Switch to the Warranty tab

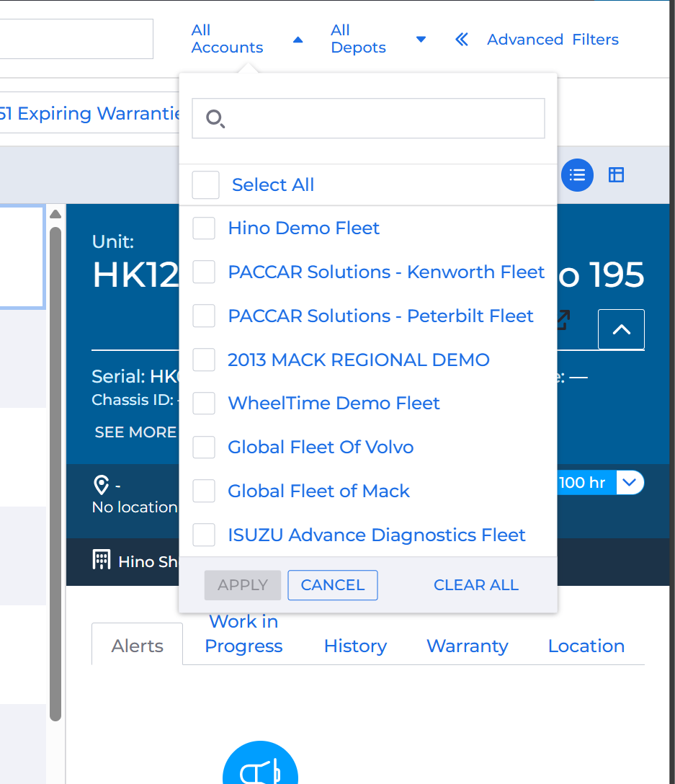[467, 646]
